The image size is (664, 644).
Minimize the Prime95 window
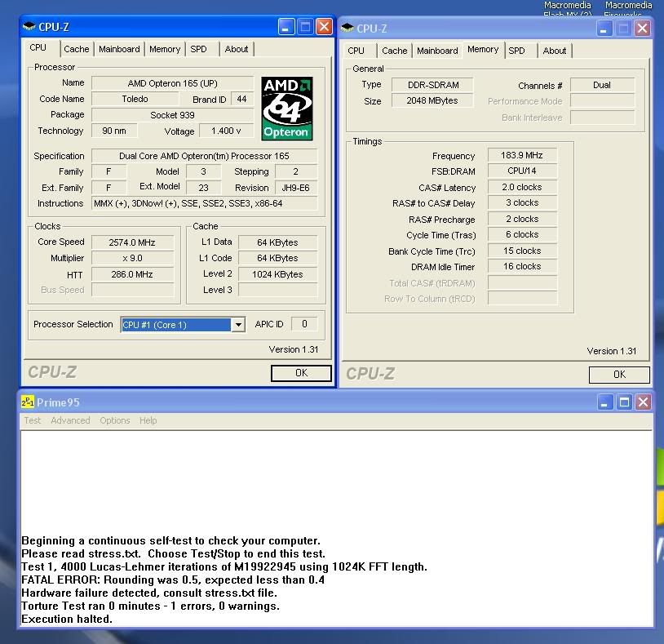pos(604,402)
